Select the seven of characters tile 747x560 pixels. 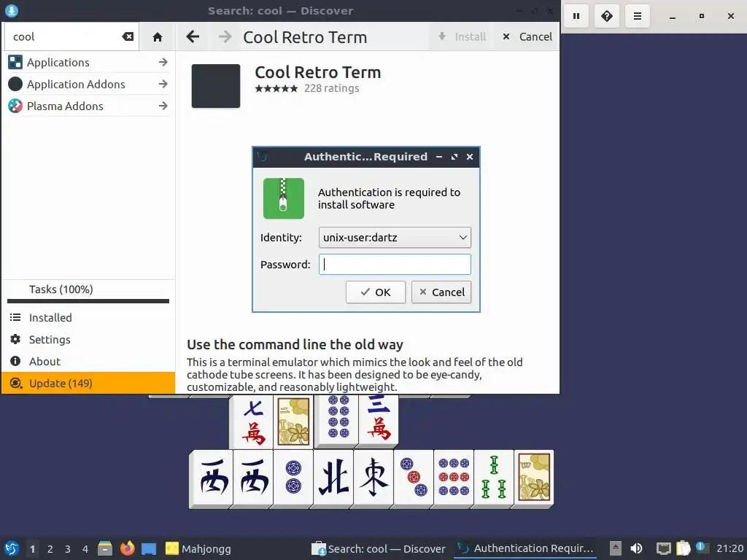(253, 421)
